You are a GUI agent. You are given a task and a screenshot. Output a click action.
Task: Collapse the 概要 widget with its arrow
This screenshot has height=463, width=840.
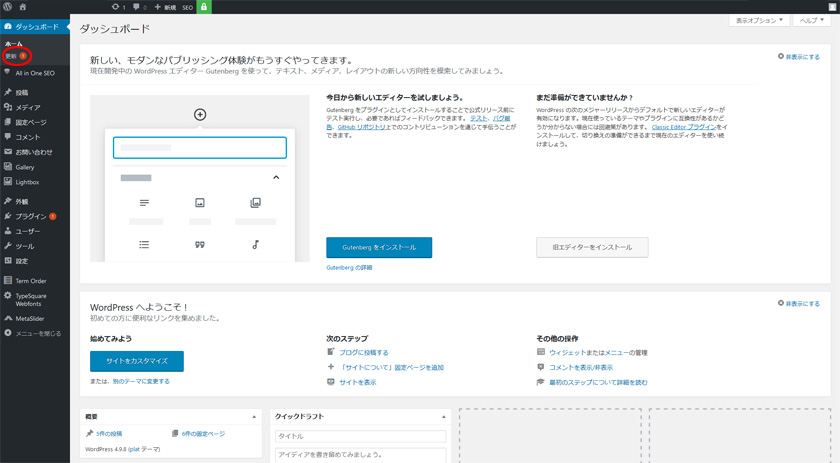click(254, 417)
